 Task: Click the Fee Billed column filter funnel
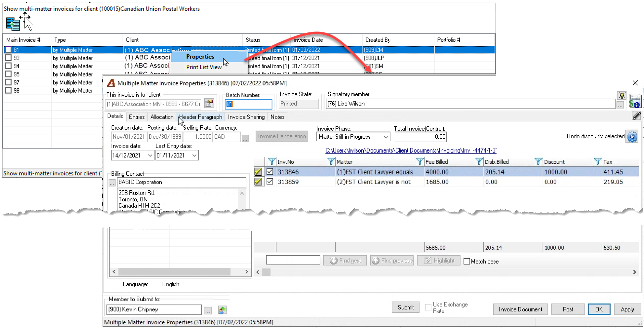pos(420,162)
